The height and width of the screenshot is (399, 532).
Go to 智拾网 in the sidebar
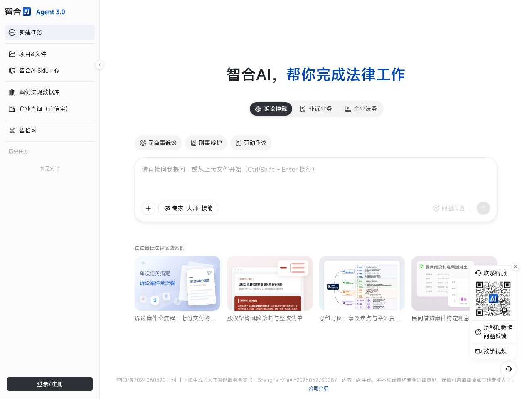(x=50, y=131)
